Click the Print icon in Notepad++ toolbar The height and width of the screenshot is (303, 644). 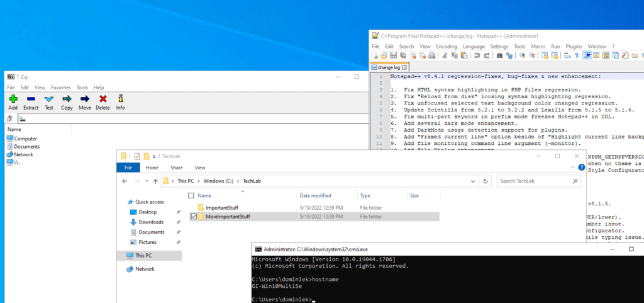click(x=431, y=56)
